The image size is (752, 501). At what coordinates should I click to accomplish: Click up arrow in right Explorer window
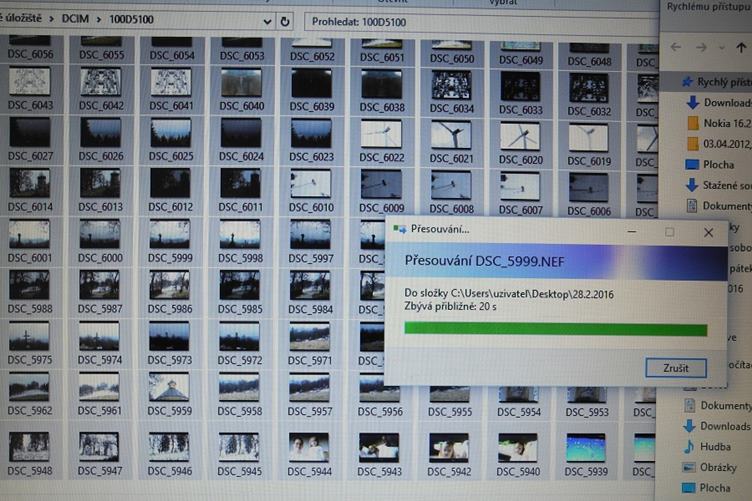pyautogui.click(x=741, y=47)
